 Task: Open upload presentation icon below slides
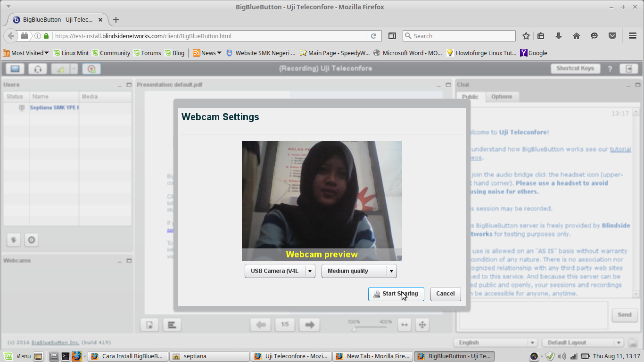[x=149, y=325]
